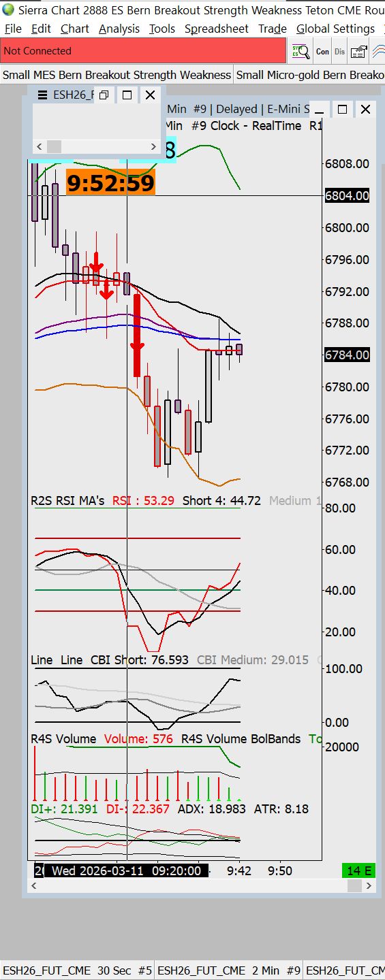The width and height of the screenshot is (385, 980).
Task: Close the ESH26 small window
Action: coord(151,95)
